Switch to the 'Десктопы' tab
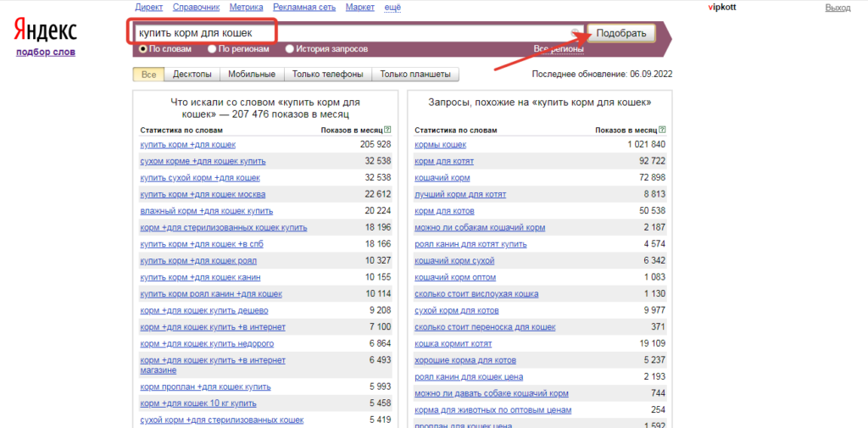868x428 pixels. pos(192,75)
